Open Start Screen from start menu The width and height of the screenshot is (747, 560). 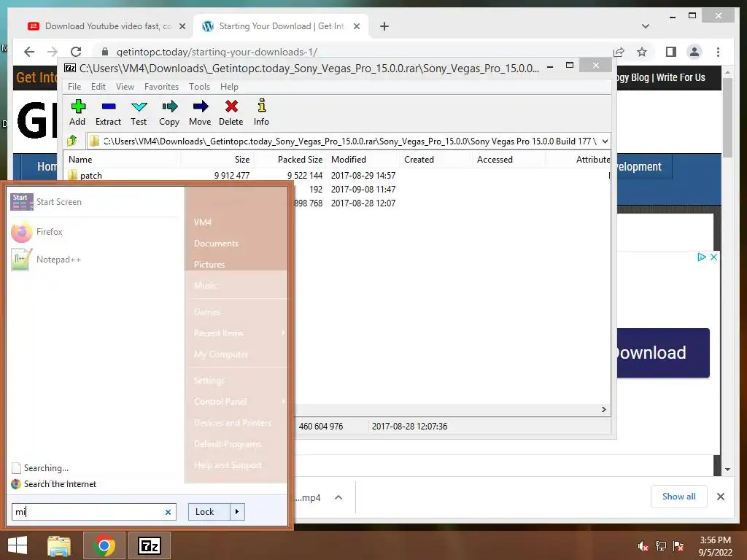(x=94, y=202)
